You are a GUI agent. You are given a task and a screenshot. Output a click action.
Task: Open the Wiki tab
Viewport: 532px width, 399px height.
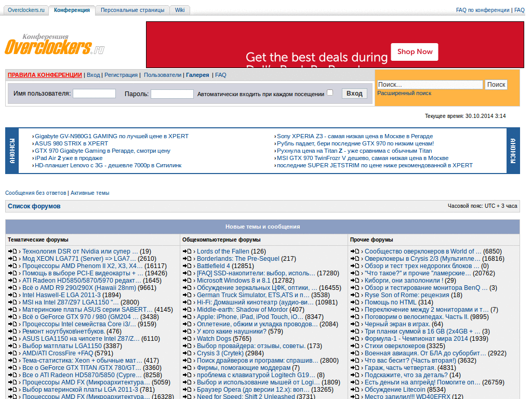[180, 10]
